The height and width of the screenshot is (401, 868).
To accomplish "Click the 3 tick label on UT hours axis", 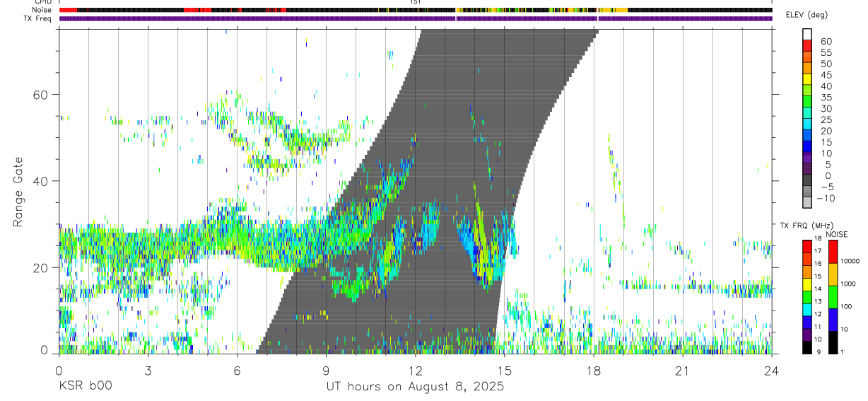I will click(x=148, y=371).
